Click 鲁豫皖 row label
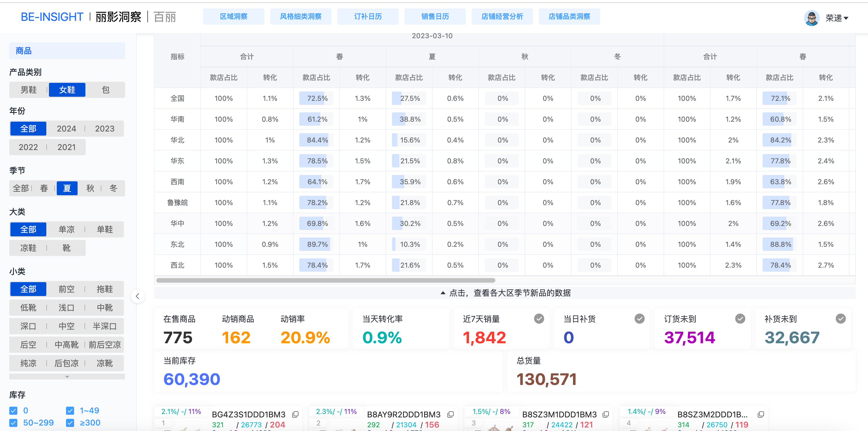This screenshot has height=431, width=868. (177, 202)
